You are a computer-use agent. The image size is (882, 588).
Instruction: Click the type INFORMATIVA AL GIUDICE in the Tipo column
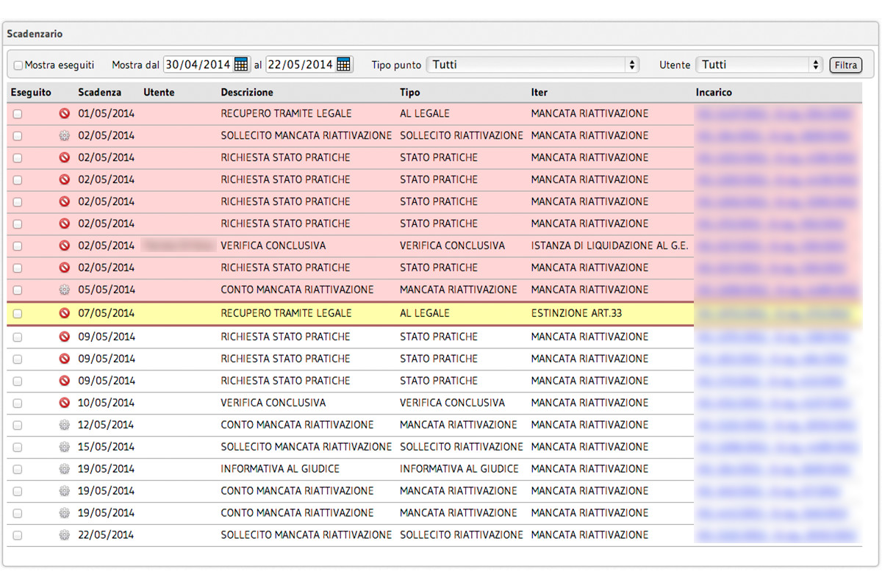tap(459, 469)
